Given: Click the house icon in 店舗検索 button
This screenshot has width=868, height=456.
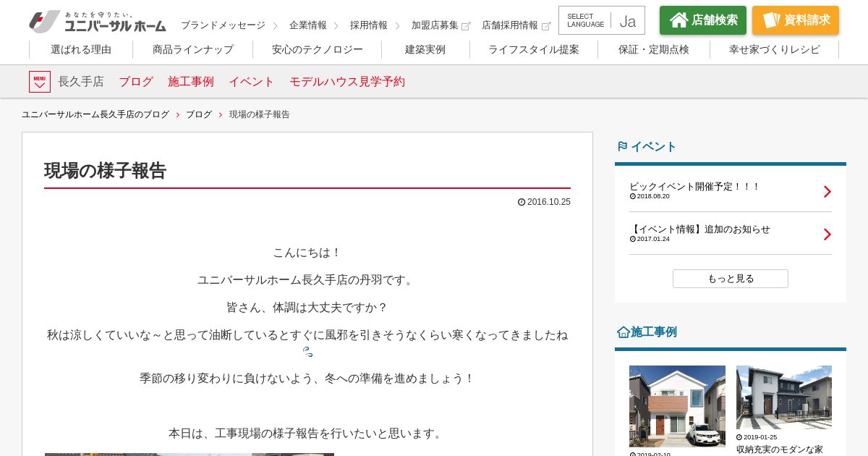Looking at the screenshot, I should 678,20.
